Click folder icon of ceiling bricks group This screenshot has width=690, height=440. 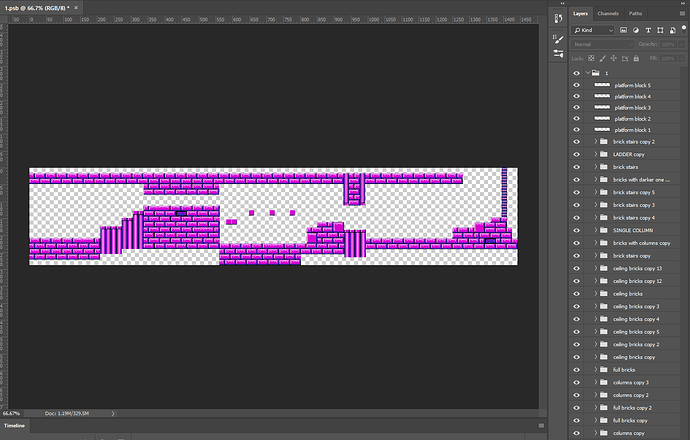[604, 293]
